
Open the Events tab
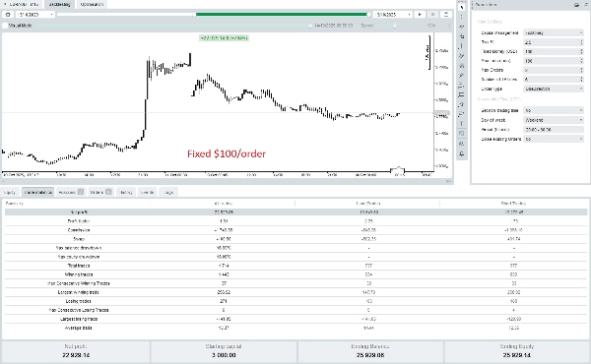point(147,193)
